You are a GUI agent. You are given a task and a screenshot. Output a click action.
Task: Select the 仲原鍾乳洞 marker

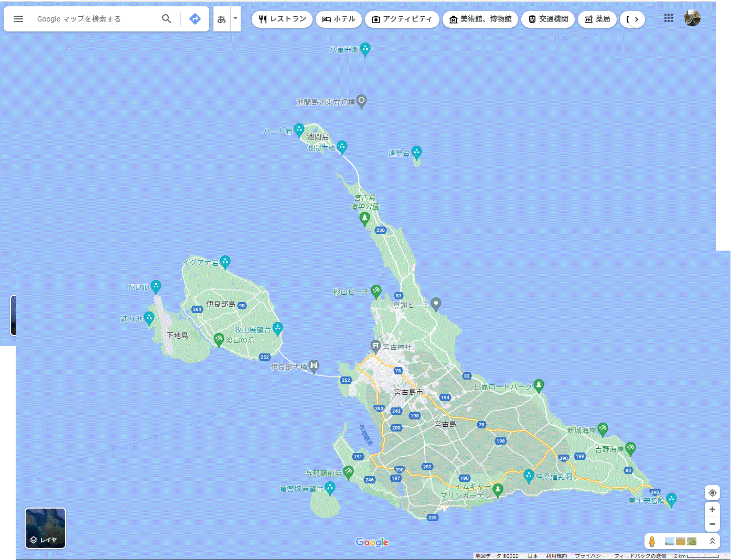tap(529, 476)
